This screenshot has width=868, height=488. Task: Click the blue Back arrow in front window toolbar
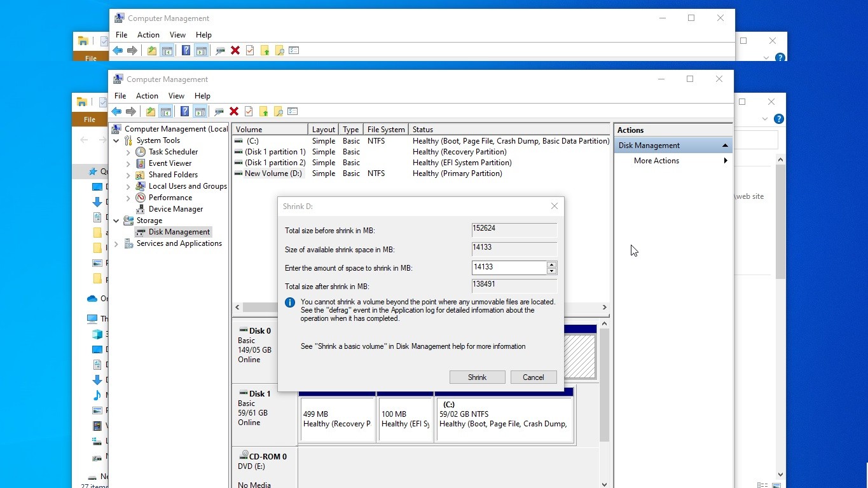[x=116, y=112]
